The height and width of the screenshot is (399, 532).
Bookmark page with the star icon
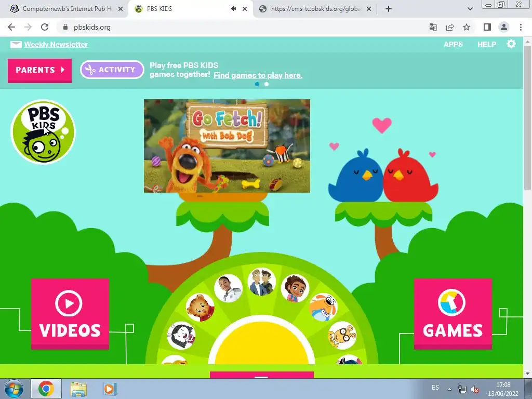click(467, 27)
